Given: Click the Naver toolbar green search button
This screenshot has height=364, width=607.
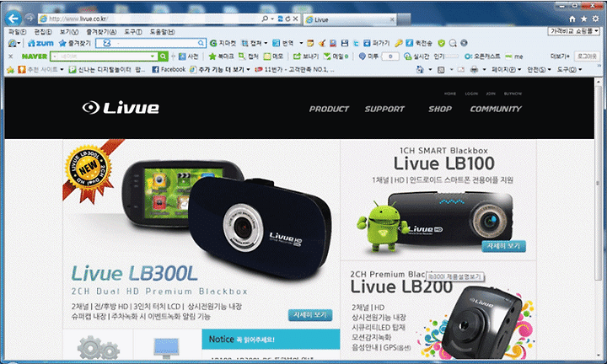Looking at the screenshot, I should tap(163, 56).
